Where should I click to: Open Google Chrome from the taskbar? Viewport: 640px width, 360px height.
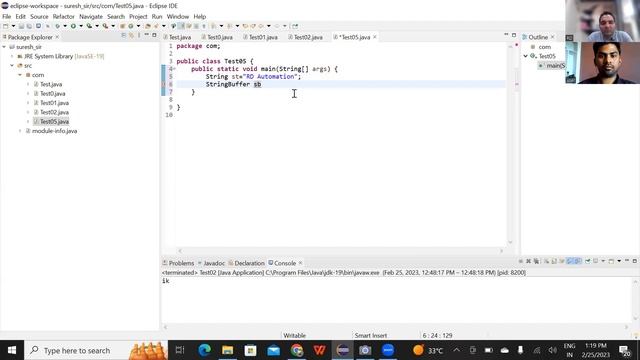(297, 350)
